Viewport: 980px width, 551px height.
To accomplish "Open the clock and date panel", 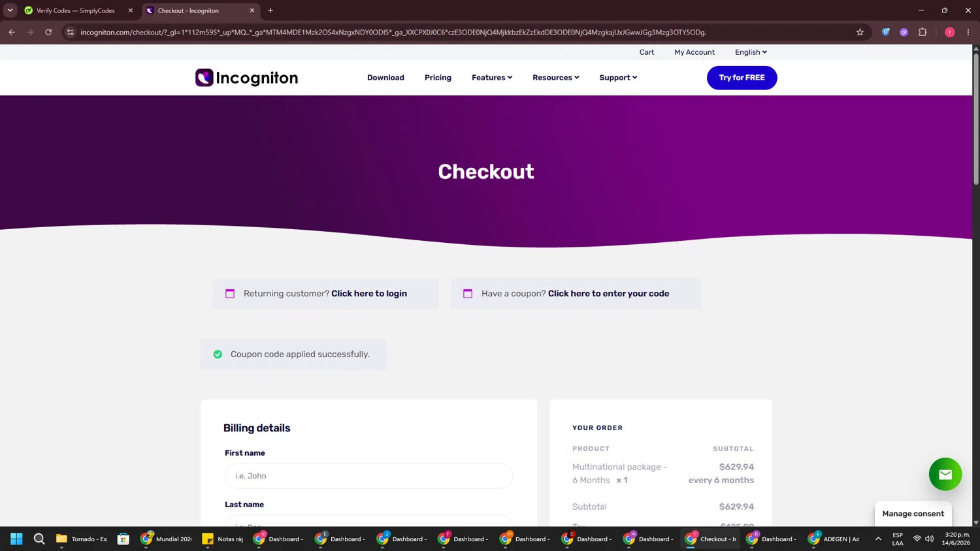I will [x=956, y=539].
